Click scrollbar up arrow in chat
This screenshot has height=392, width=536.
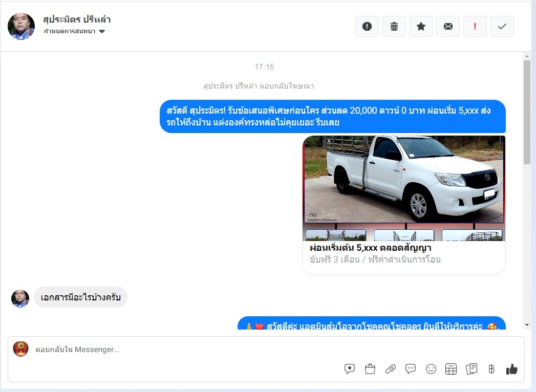tap(527, 56)
